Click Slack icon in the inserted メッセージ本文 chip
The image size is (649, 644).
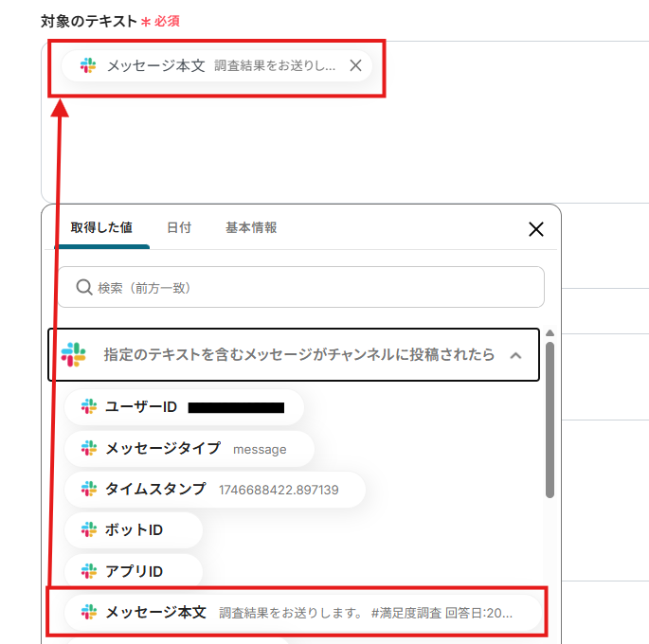(x=88, y=65)
